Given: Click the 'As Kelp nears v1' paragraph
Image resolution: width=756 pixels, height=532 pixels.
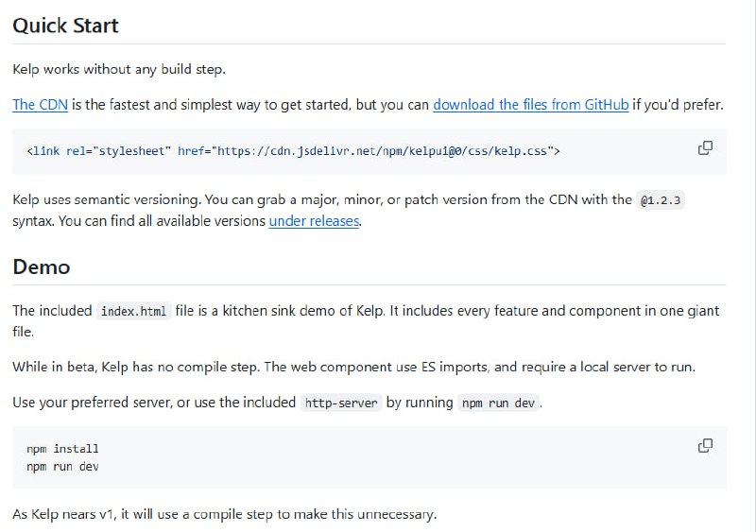Looking at the screenshot, I should 224,515.
